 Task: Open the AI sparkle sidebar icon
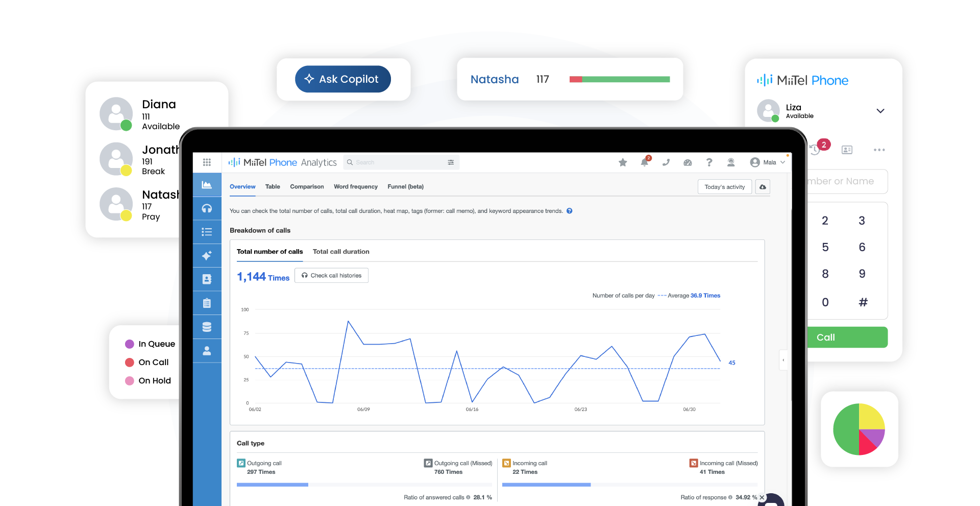coord(207,256)
